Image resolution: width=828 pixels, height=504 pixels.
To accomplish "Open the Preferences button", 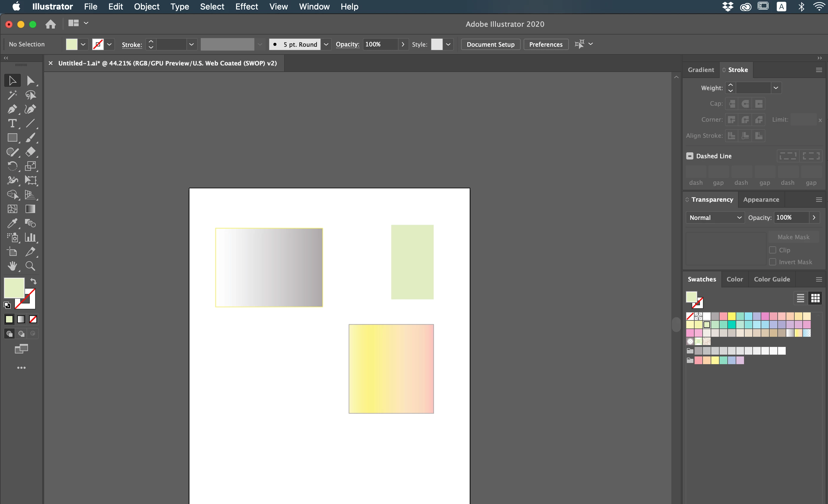I will point(545,44).
